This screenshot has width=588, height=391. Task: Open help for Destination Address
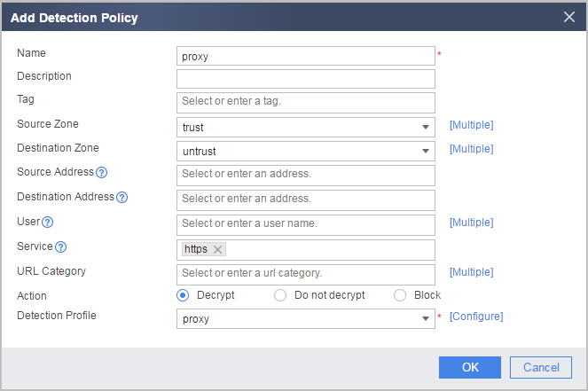point(122,197)
